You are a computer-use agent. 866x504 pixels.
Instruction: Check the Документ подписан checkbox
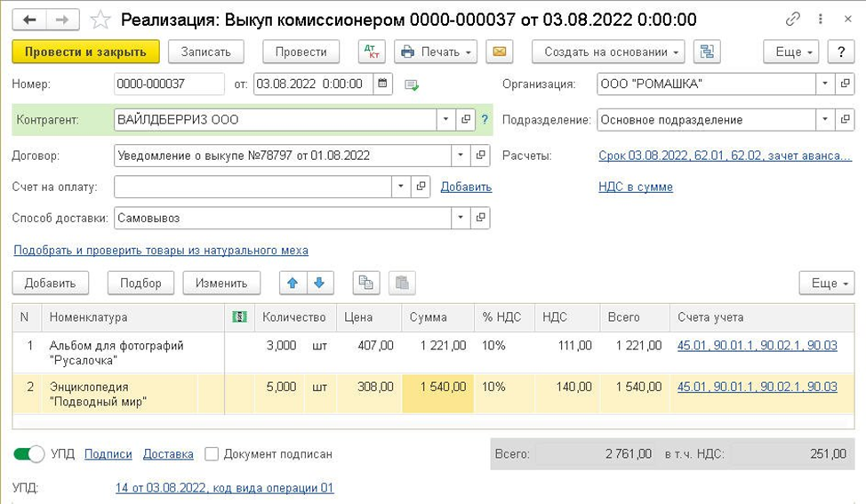(212, 454)
